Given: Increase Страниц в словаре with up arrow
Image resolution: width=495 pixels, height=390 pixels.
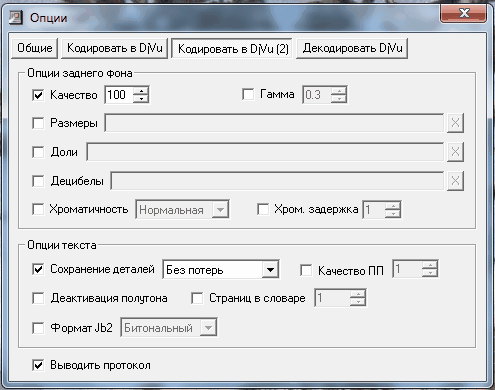Looking at the screenshot, I should point(358,294).
